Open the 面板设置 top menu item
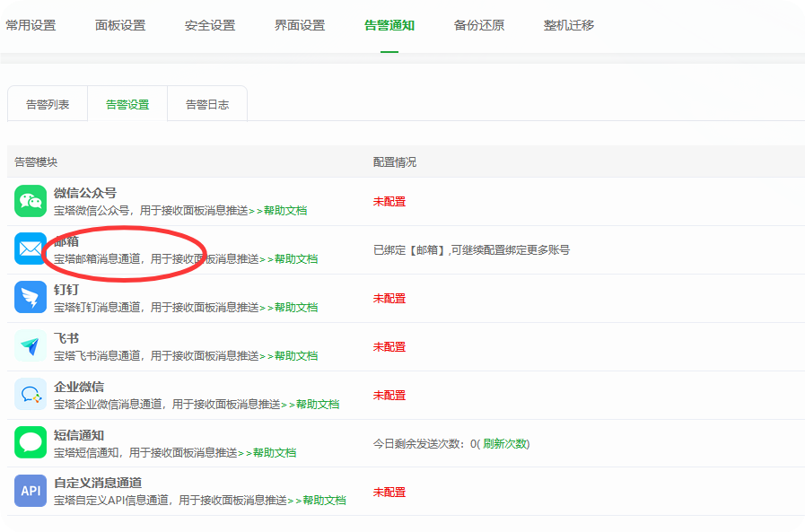This screenshot has width=805, height=532. (x=120, y=25)
